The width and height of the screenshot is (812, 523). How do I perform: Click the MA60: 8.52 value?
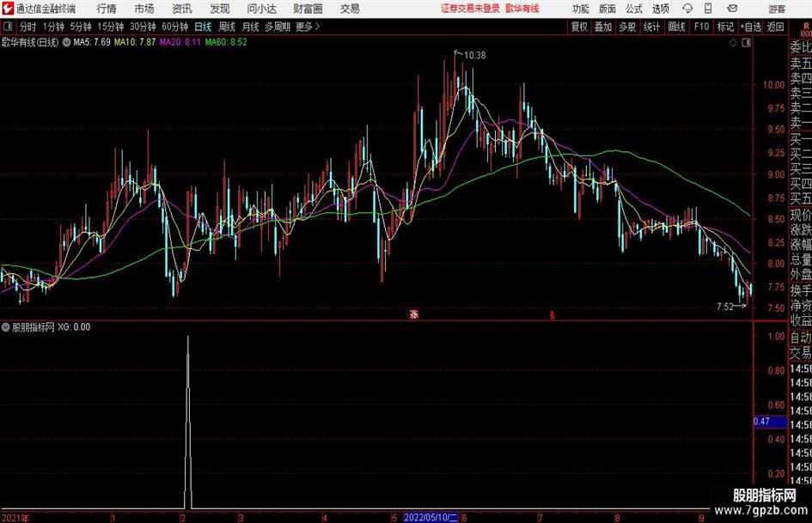coord(226,42)
